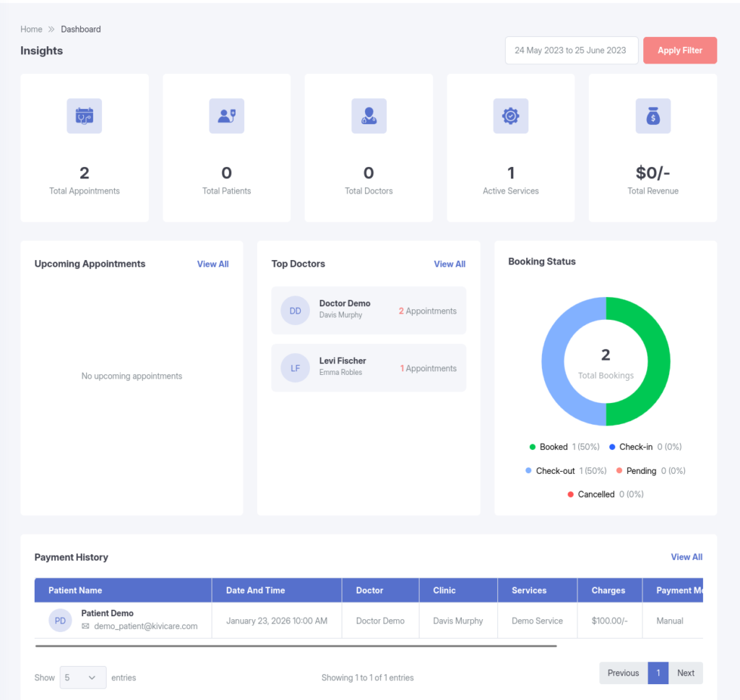Click the Total Revenue money bag icon
This screenshot has height=700, width=740.
tap(653, 116)
